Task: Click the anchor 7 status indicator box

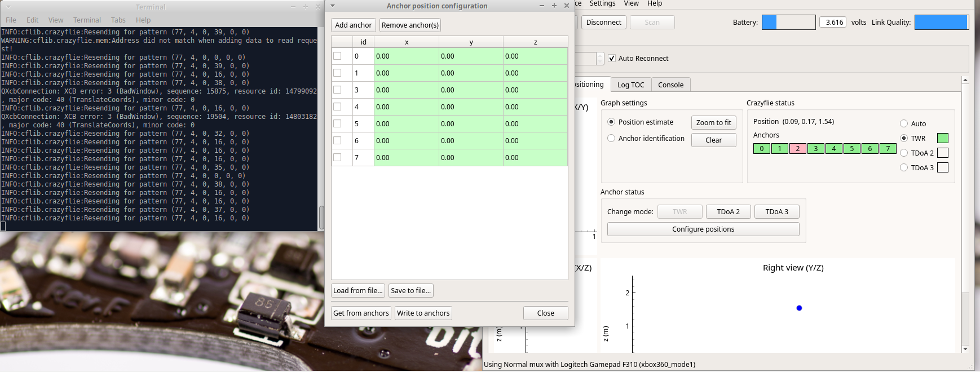Action: point(888,149)
